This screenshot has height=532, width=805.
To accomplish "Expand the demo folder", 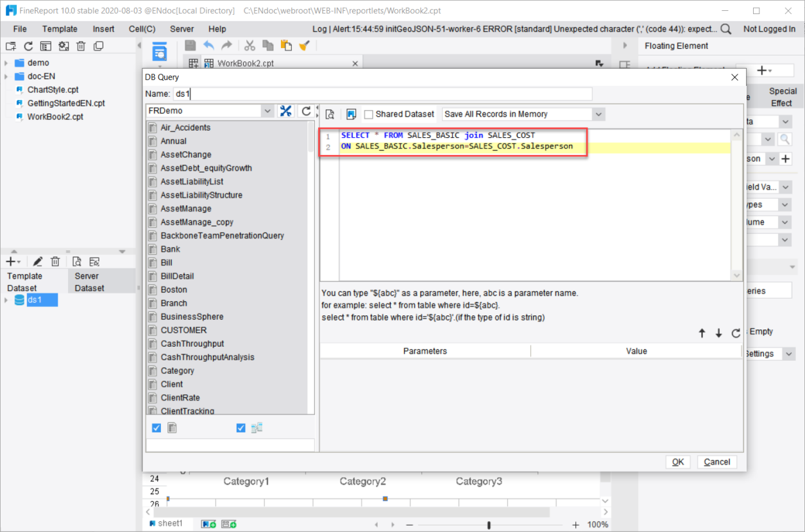I will click(6, 63).
